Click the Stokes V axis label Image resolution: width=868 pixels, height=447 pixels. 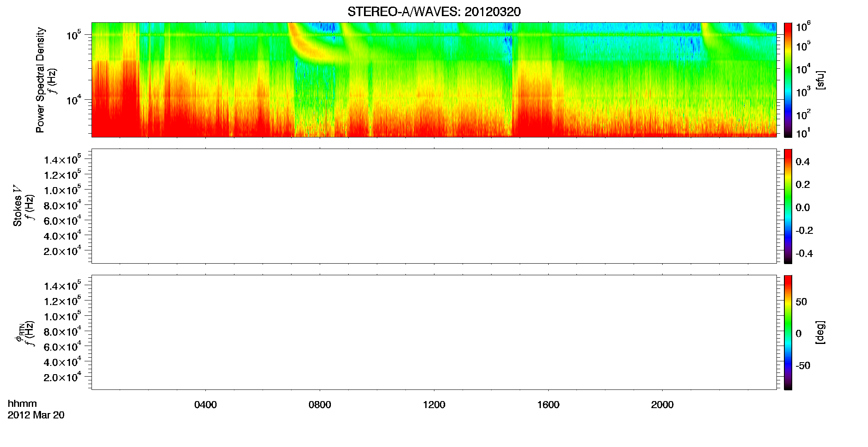tap(17, 206)
